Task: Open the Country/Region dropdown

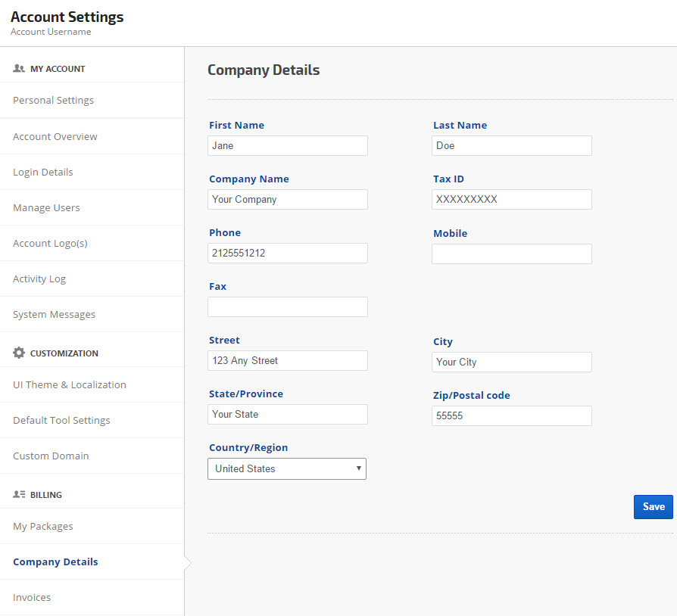Action: [x=287, y=468]
